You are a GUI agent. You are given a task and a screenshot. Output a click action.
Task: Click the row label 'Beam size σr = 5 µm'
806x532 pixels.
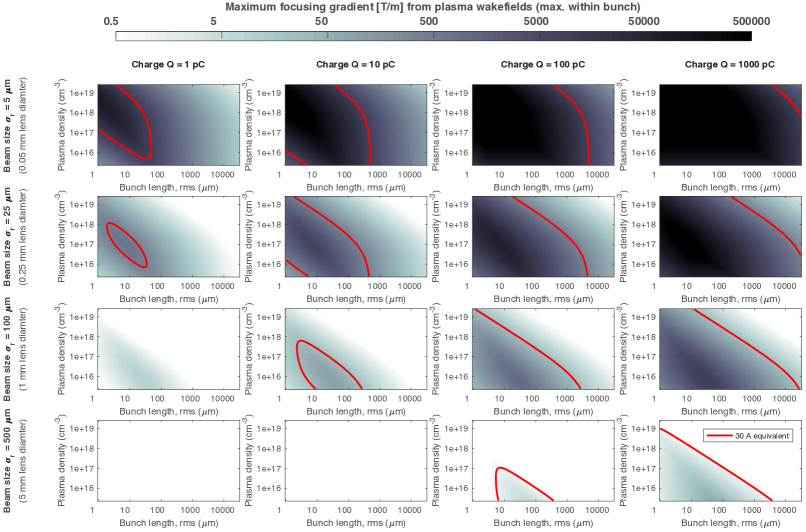(x=7, y=125)
